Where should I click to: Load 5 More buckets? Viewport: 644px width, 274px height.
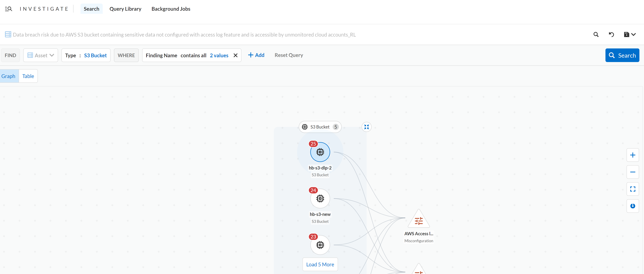pyautogui.click(x=320, y=264)
